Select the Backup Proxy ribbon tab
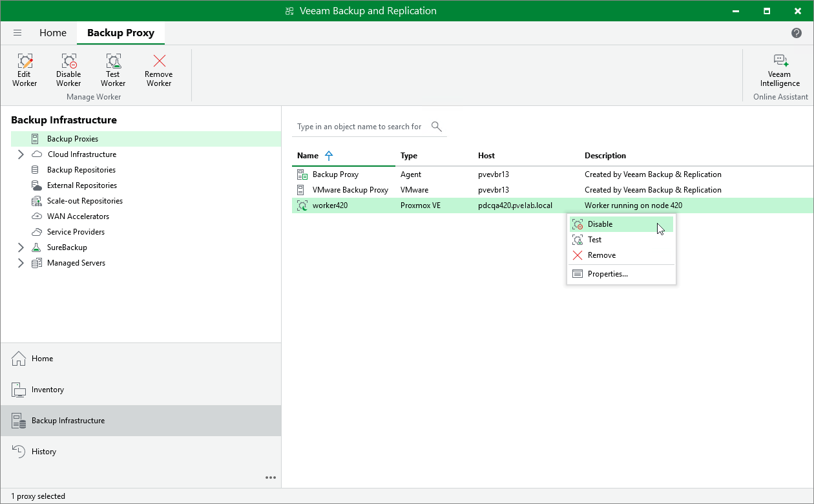Image resolution: width=814 pixels, height=504 pixels. [x=121, y=33]
